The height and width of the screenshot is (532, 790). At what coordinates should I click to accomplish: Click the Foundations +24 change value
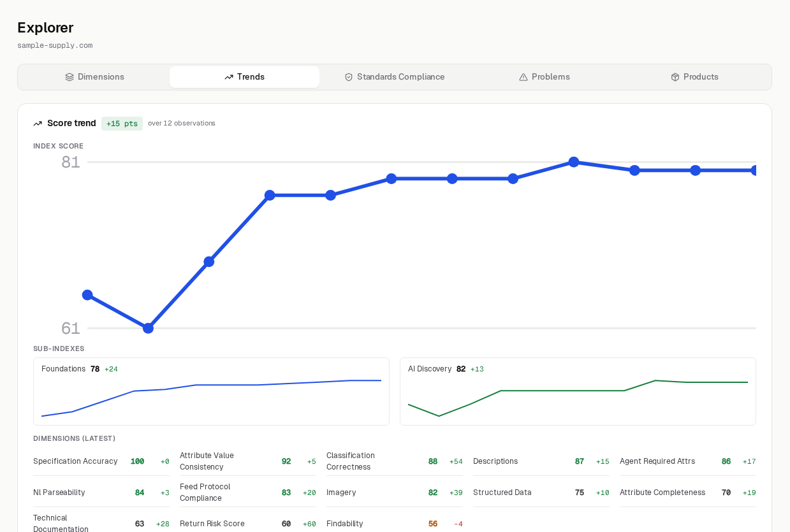pyautogui.click(x=111, y=369)
